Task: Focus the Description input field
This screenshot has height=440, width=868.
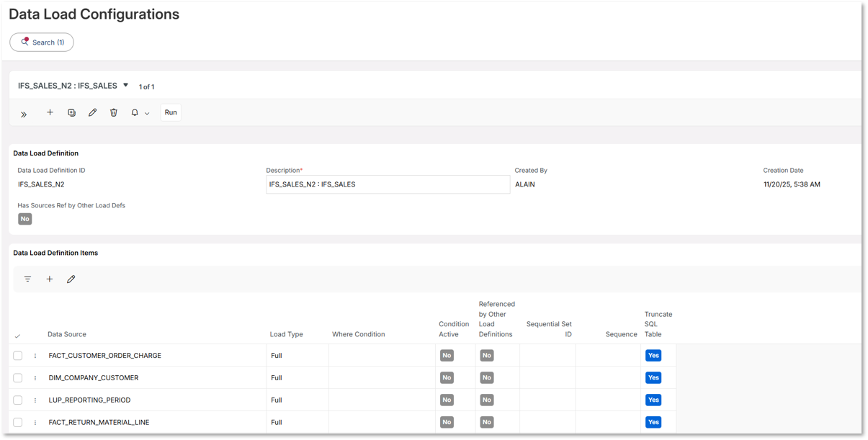Action: [388, 184]
